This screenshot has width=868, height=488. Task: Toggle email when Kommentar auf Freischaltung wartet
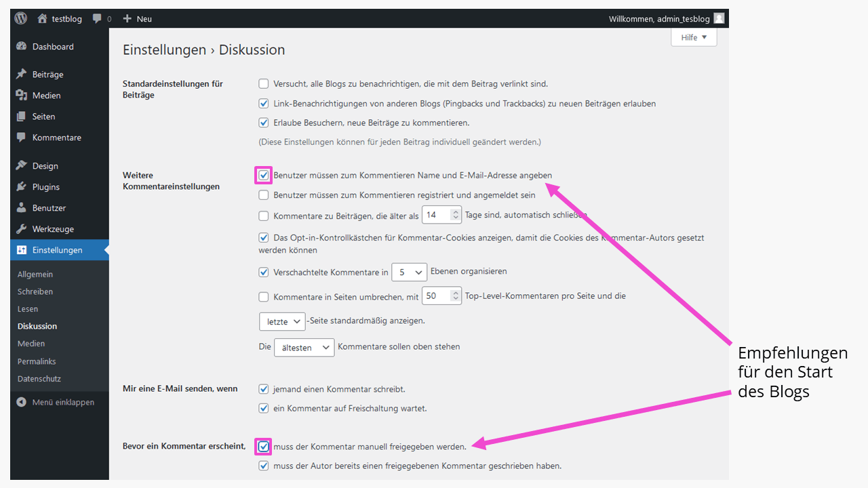tap(264, 409)
